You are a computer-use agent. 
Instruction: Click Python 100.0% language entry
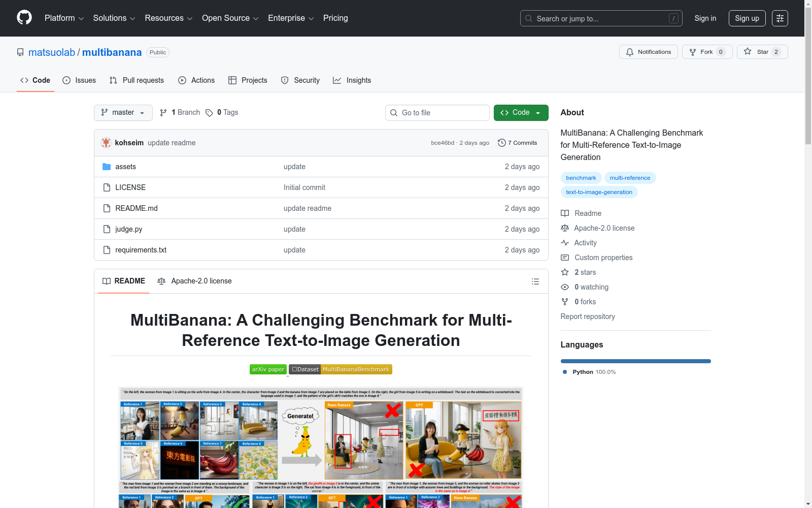589,372
